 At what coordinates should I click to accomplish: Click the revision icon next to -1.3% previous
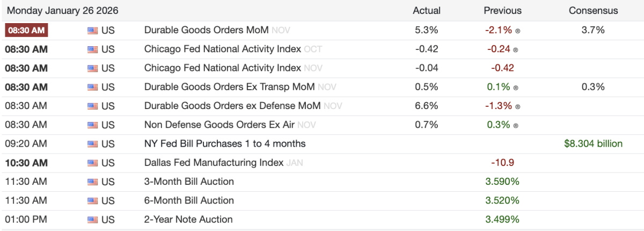coord(517,106)
